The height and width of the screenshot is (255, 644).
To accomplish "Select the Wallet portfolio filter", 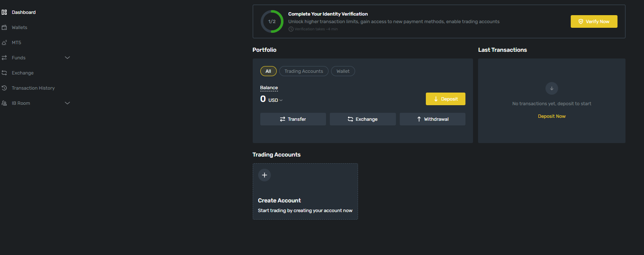I will pyautogui.click(x=343, y=71).
